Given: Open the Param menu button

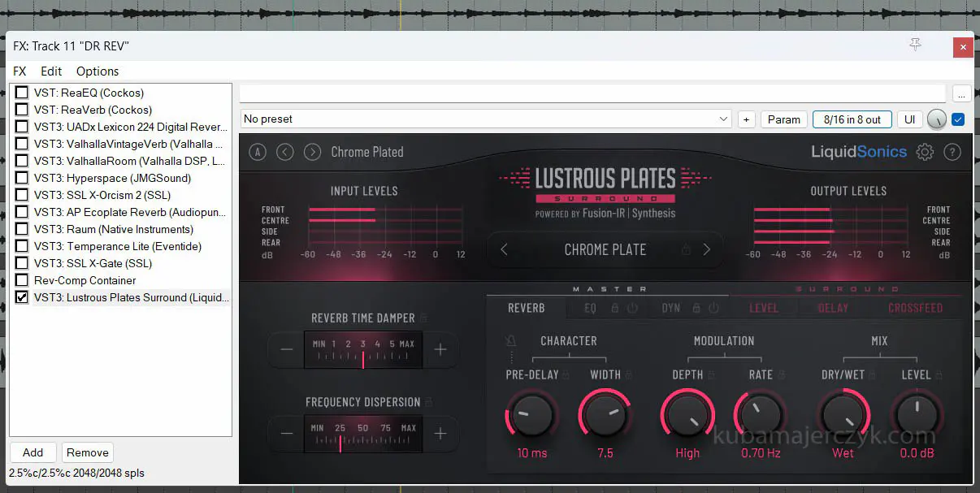Looking at the screenshot, I should 783,119.
